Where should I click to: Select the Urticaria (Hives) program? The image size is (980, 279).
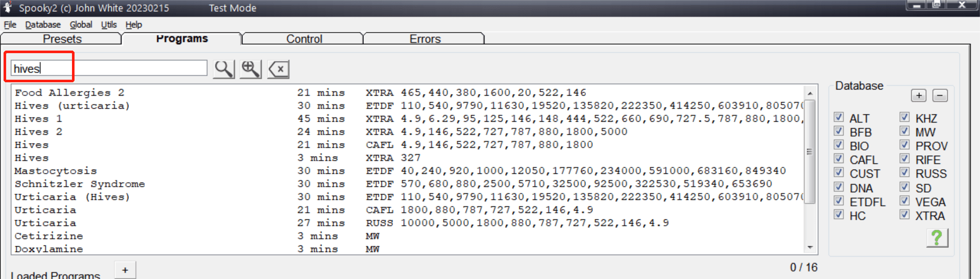(x=407, y=197)
